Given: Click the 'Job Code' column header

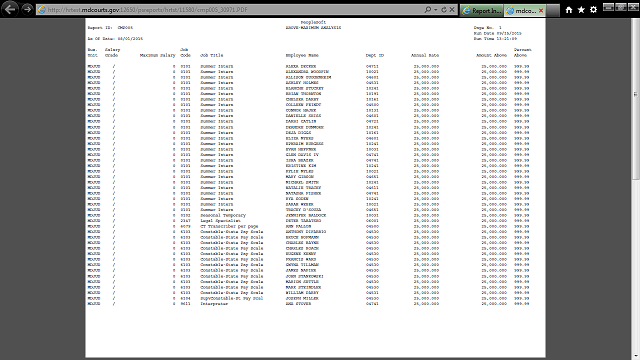Looking at the screenshot, I should tap(185, 52).
